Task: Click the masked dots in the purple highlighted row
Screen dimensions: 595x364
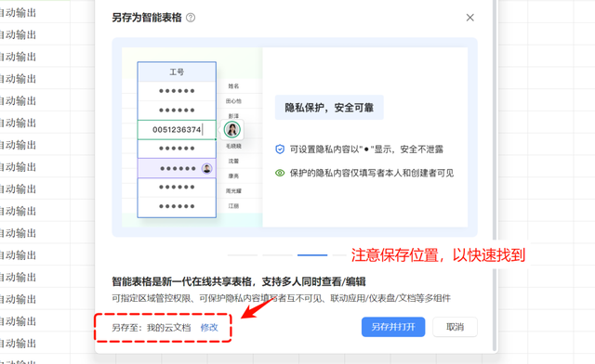Action: coord(178,168)
